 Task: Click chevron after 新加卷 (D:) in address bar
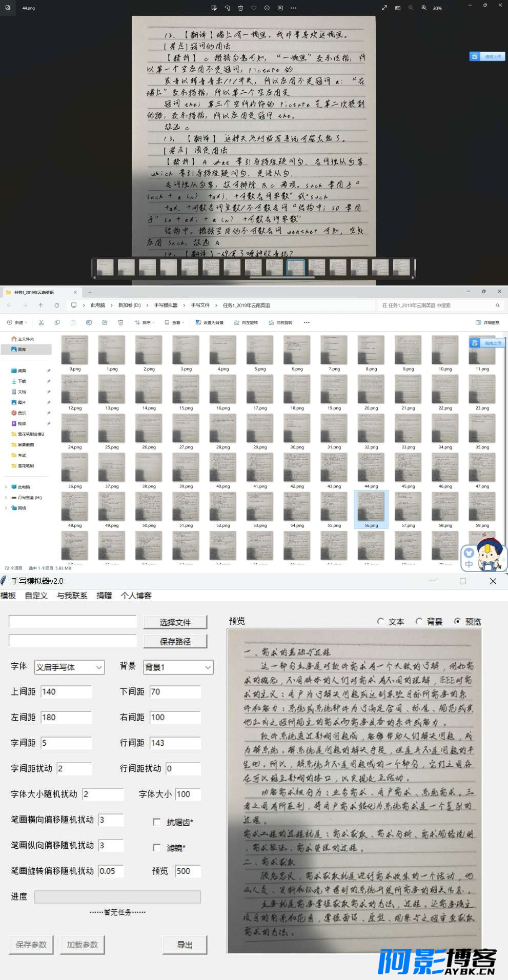148,305
